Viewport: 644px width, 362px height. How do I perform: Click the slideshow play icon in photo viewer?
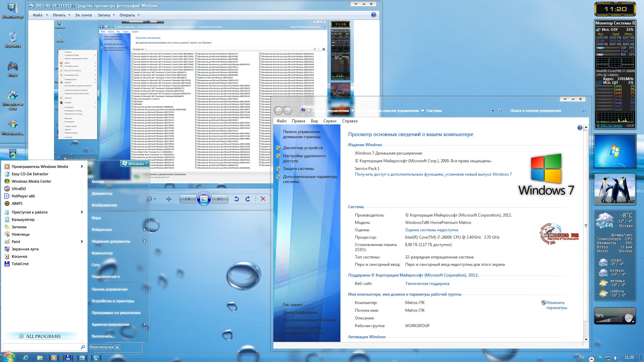pyautogui.click(x=204, y=198)
